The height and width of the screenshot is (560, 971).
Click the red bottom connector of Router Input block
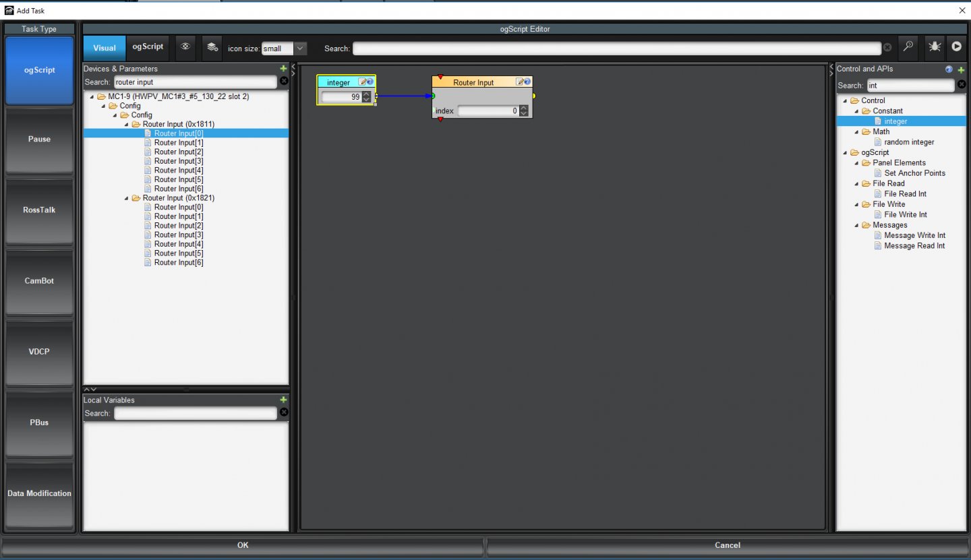pyautogui.click(x=440, y=119)
